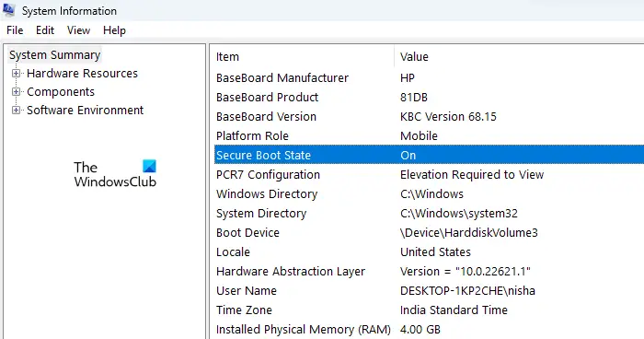Select the User Name row
The image size is (644, 339).
430,291
